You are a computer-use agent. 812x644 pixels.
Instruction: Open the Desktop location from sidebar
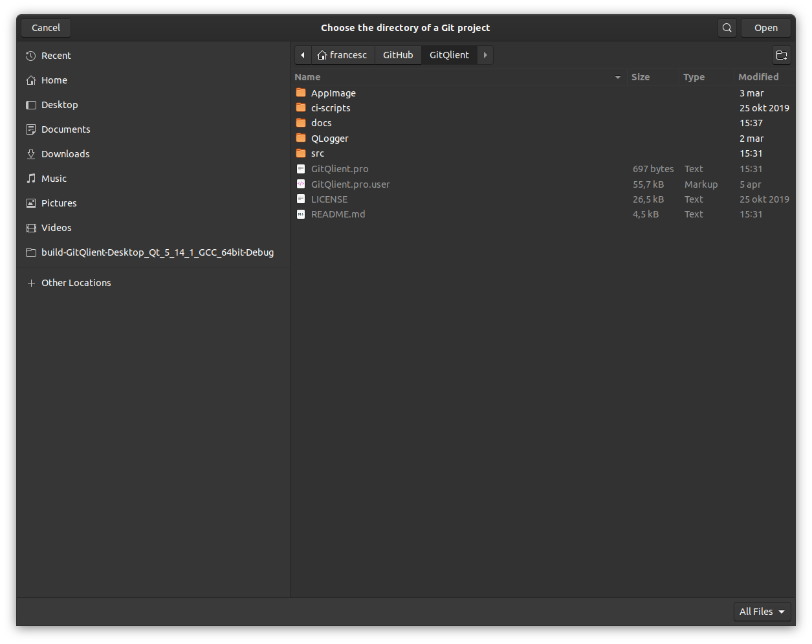[x=60, y=105]
